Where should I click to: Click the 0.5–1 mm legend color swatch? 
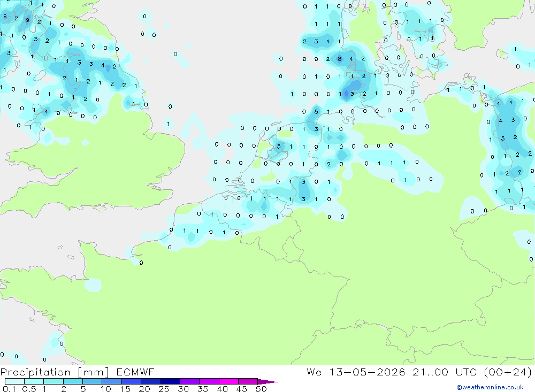[x=34, y=381]
